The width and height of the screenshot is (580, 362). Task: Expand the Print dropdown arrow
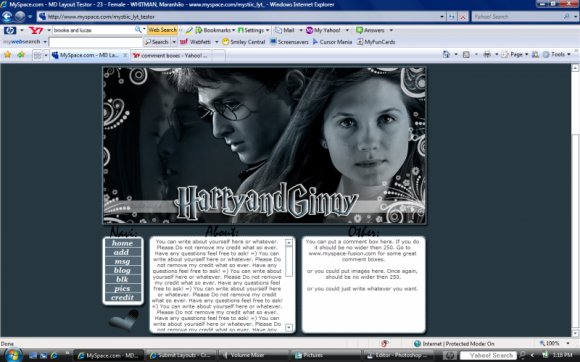tap(496, 55)
